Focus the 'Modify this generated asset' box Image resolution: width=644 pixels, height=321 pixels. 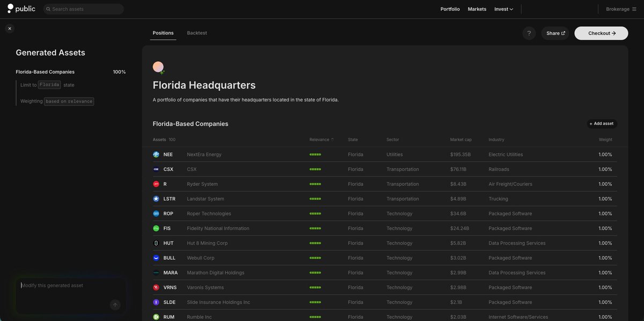pos(71,296)
